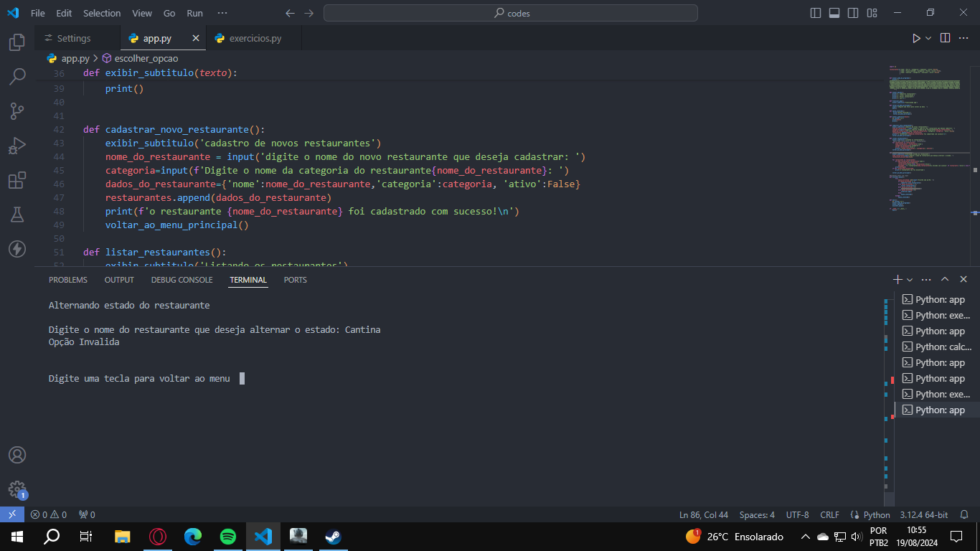Open Opera browser from the taskbar
This screenshot has width=980, height=551.
(x=158, y=537)
